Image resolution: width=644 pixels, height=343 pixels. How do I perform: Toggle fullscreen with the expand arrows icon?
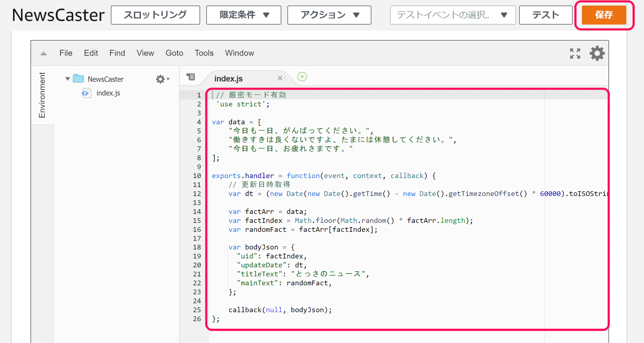point(575,53)
